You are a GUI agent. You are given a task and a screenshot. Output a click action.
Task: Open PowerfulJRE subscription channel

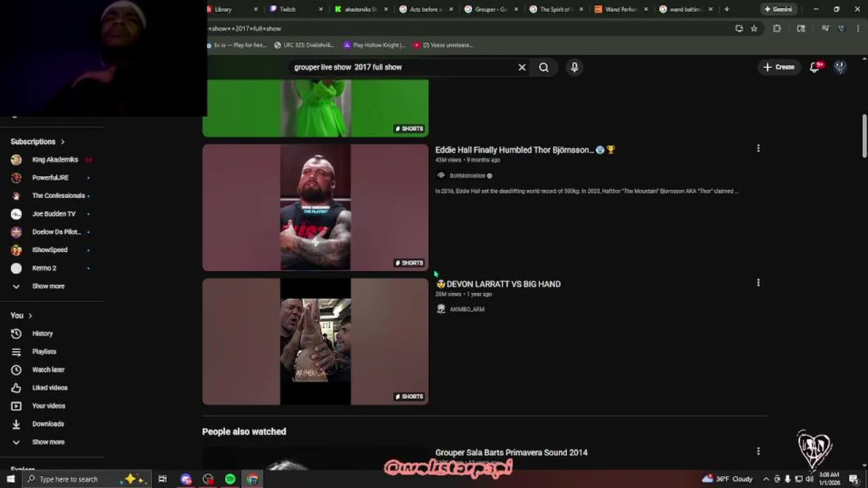pos(52,178)
